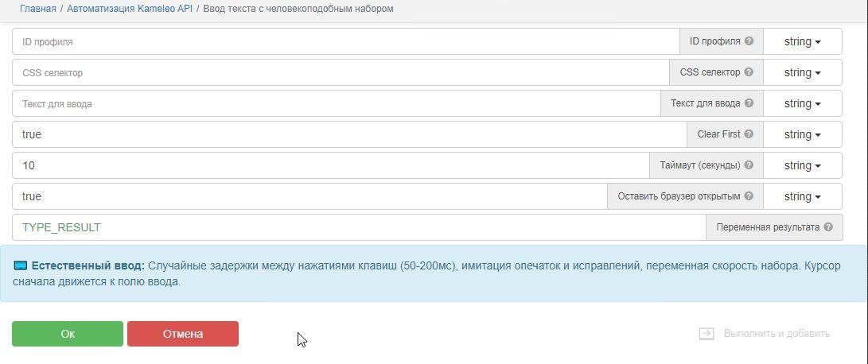Open help icon next to Таймаут (секунды) label

click(x=749, y=165)
